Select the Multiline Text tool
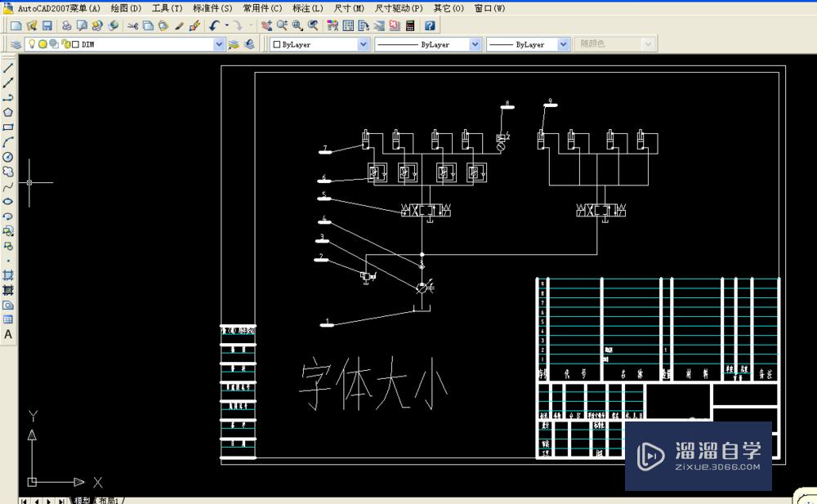This screenshot has height=504, width=817. tap(9, 335)
